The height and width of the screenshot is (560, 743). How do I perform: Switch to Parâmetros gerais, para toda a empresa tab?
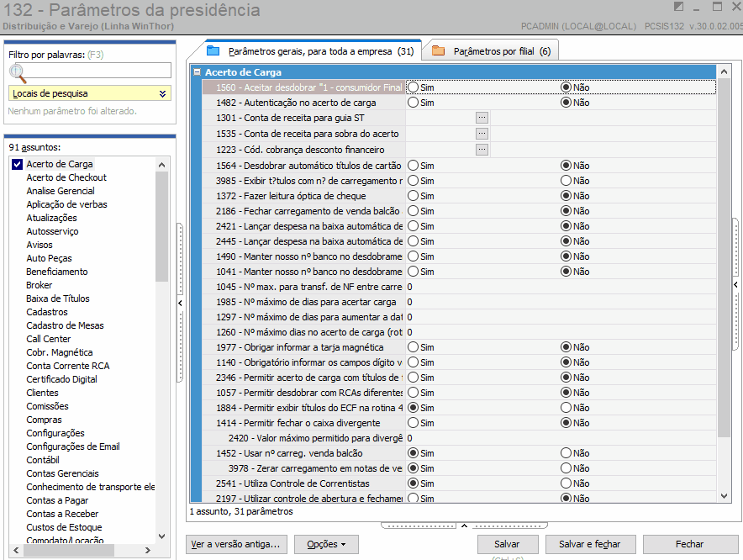tap(310, 50)
